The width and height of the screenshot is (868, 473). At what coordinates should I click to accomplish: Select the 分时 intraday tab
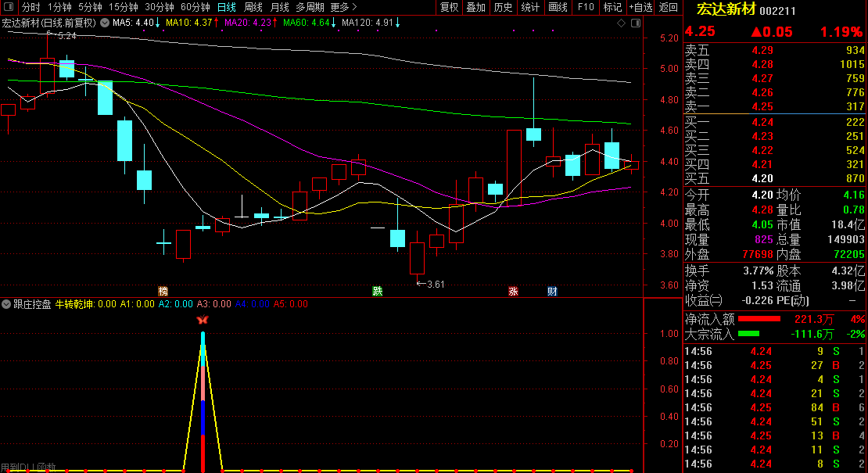pos(31,7)
